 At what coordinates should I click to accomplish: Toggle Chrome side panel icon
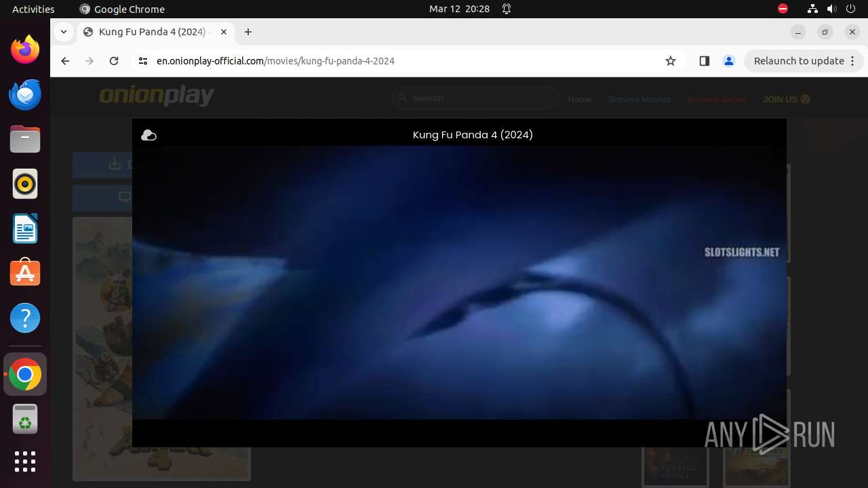click(704, 61)
